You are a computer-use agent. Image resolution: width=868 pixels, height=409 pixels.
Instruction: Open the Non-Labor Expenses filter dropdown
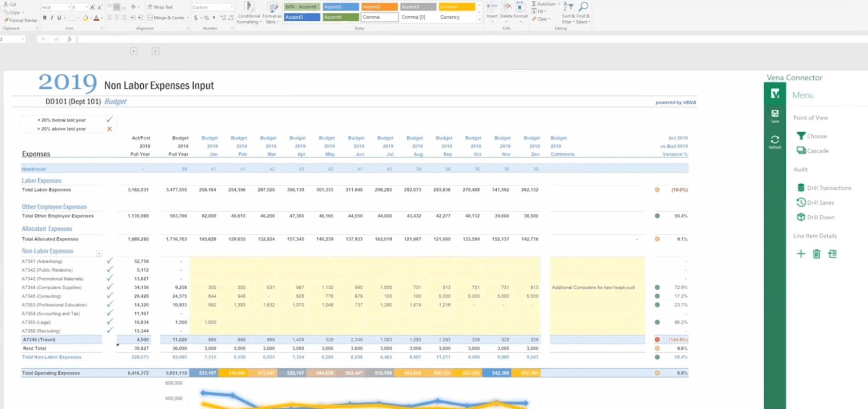[x=99, y=253]
